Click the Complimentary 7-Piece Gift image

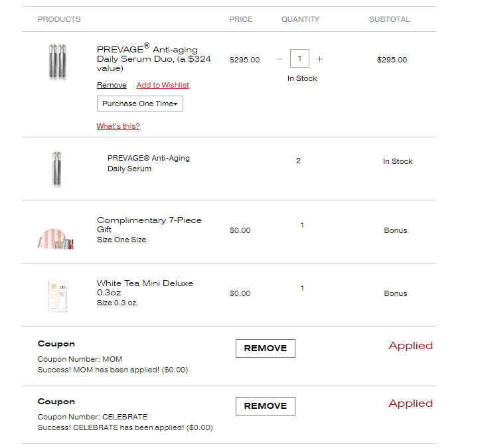(x=56, y=238)
